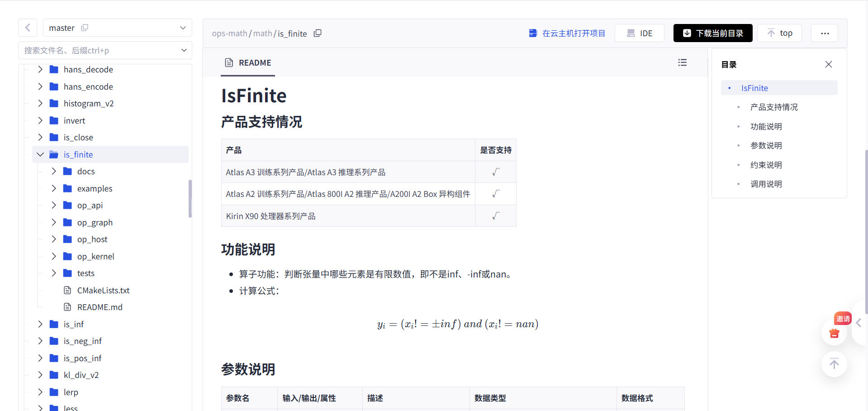The width and height of the screenshot is (868, 411).
Task: Open README.md file in tree
Action: tap(100, 307)
